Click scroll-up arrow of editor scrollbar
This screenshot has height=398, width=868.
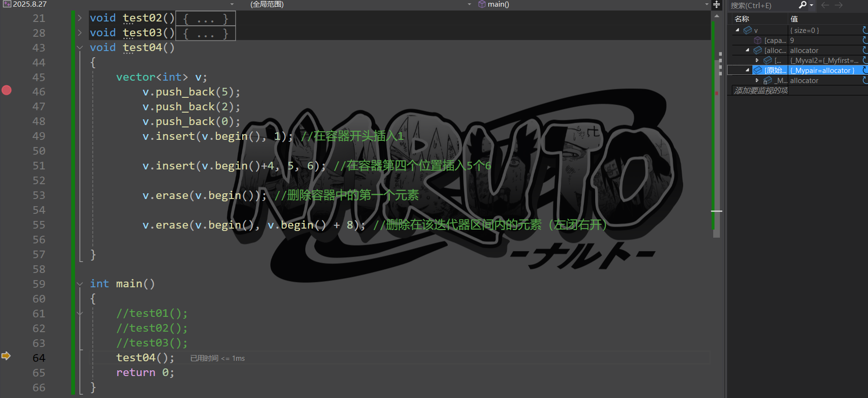tap(717, 16)
